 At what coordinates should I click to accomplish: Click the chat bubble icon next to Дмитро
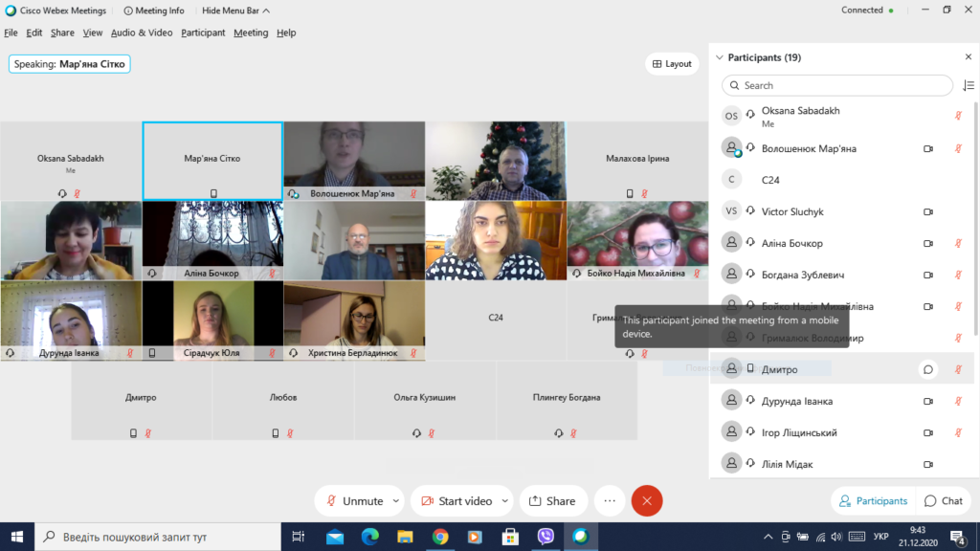click(928, 370)
